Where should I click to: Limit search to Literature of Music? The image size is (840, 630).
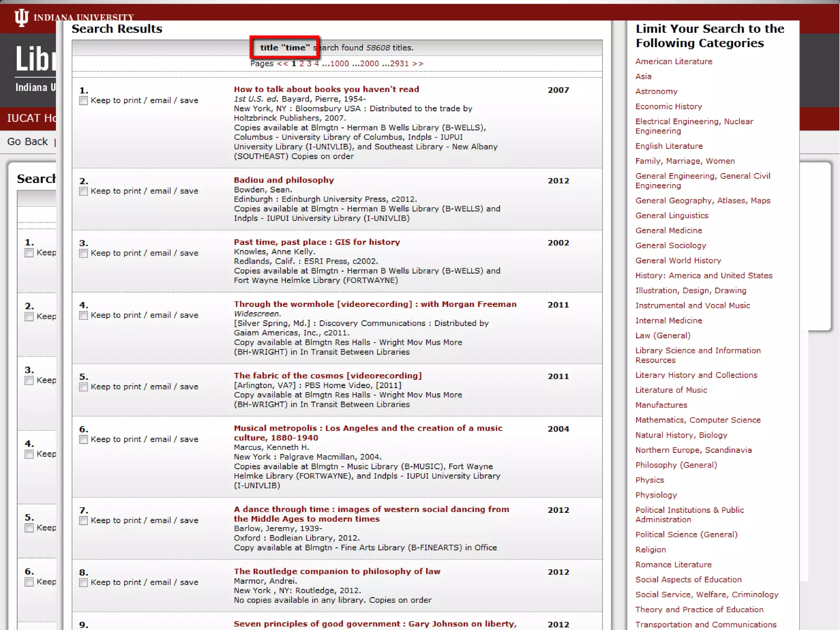coord(671,390)
